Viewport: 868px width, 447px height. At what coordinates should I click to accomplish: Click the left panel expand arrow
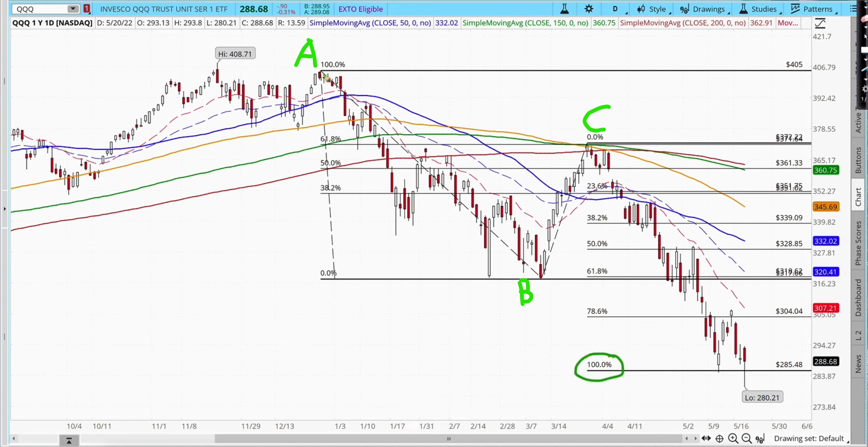point(5,209)
